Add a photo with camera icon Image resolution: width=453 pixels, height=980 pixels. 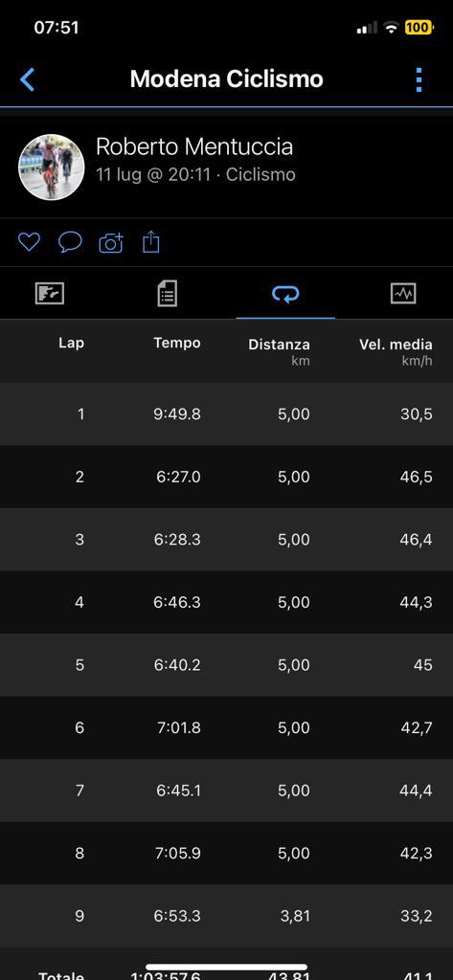tap(111, 242)
